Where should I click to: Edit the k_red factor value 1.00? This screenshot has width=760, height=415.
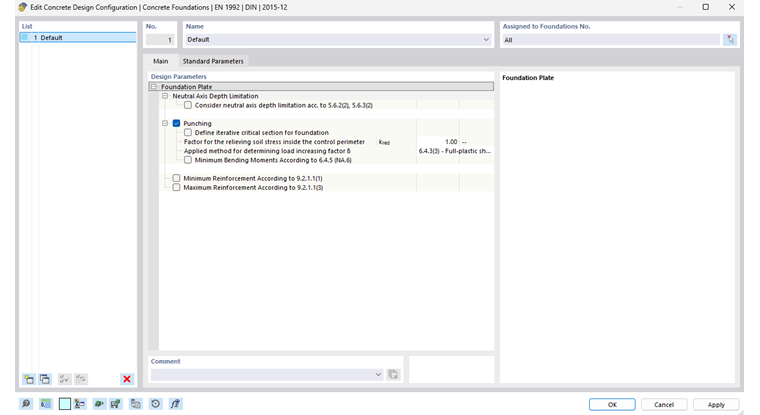(438, 142)
